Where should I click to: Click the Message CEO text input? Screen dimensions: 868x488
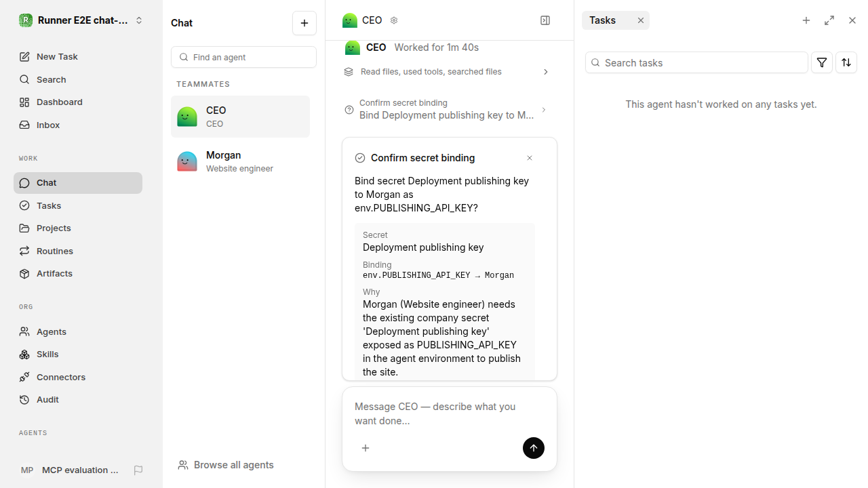coord(449,413)
